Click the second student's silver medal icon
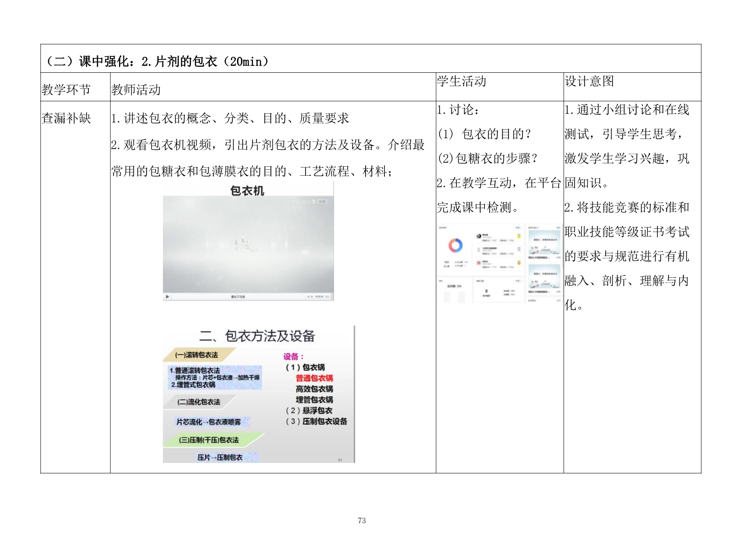The image size is (756, 534). click(x=519, y=249)
